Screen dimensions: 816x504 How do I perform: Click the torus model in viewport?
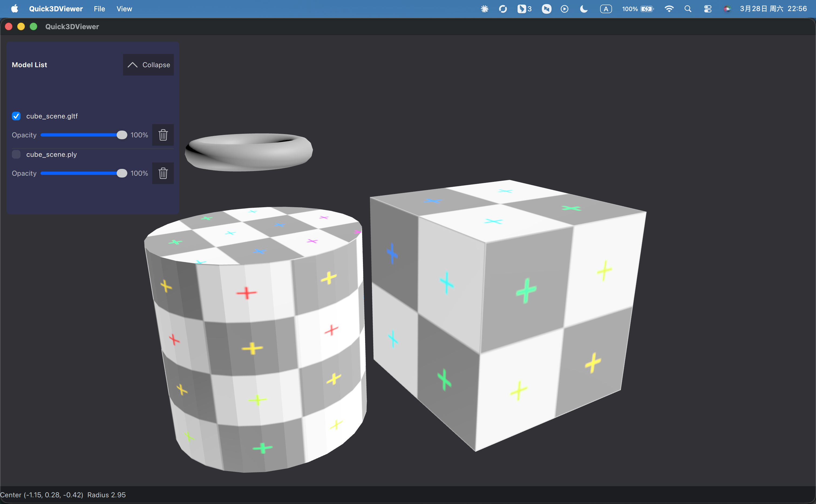pyautogui.click(x=249, y=152)
